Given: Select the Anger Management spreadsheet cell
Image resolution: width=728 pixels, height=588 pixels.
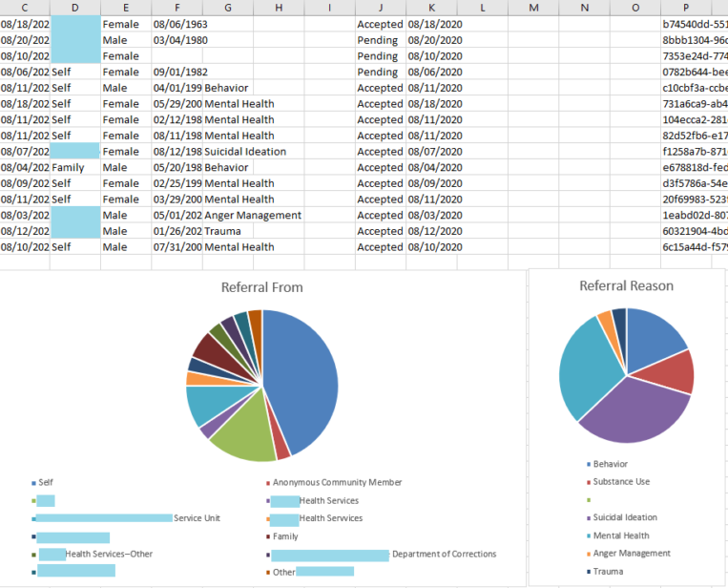Looking at the screenshot, I should [x=252, y=216].
